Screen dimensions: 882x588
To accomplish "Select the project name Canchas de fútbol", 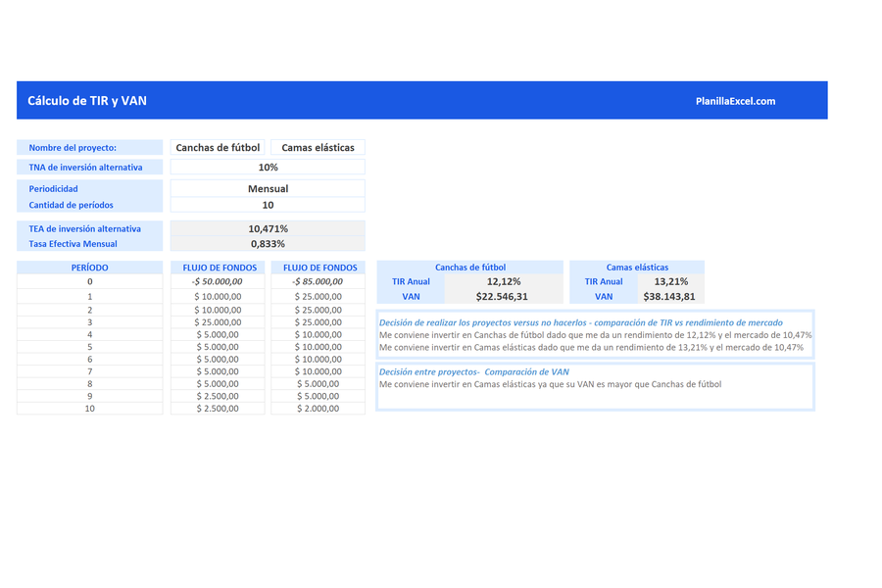I will [x=218, y=146].
